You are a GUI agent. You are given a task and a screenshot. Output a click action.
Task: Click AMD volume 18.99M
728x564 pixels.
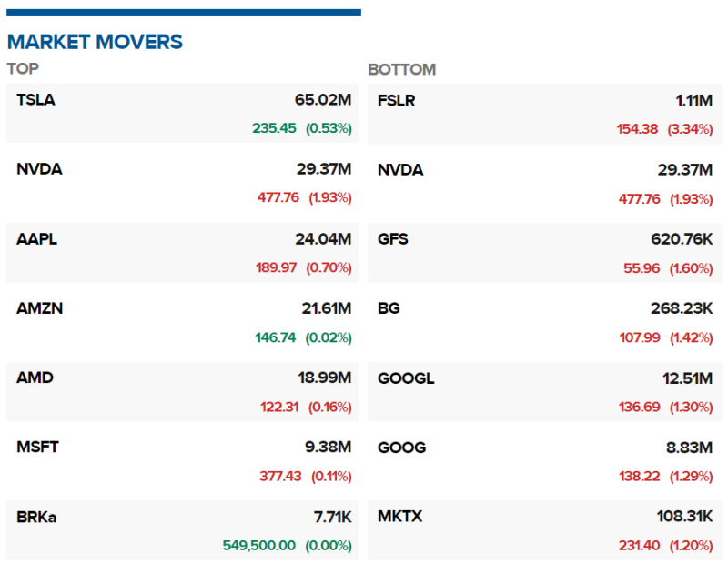coord(325,378)
